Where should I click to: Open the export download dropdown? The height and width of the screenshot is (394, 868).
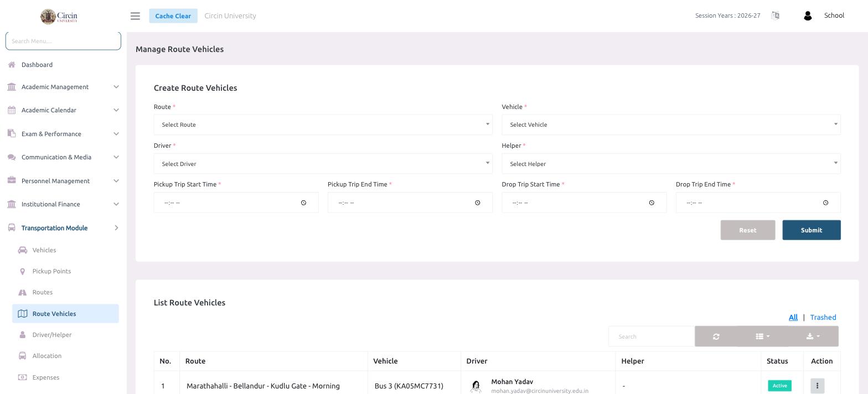point(813,336)
